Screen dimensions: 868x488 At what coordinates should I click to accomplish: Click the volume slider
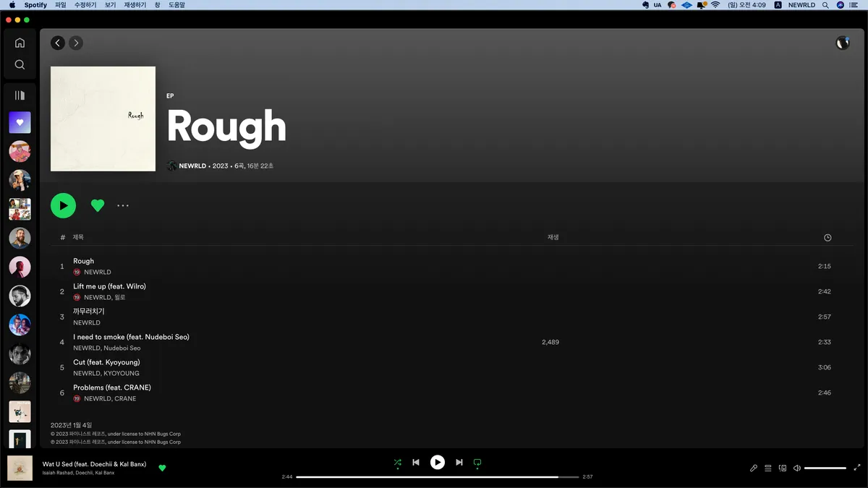click(825, 468)
